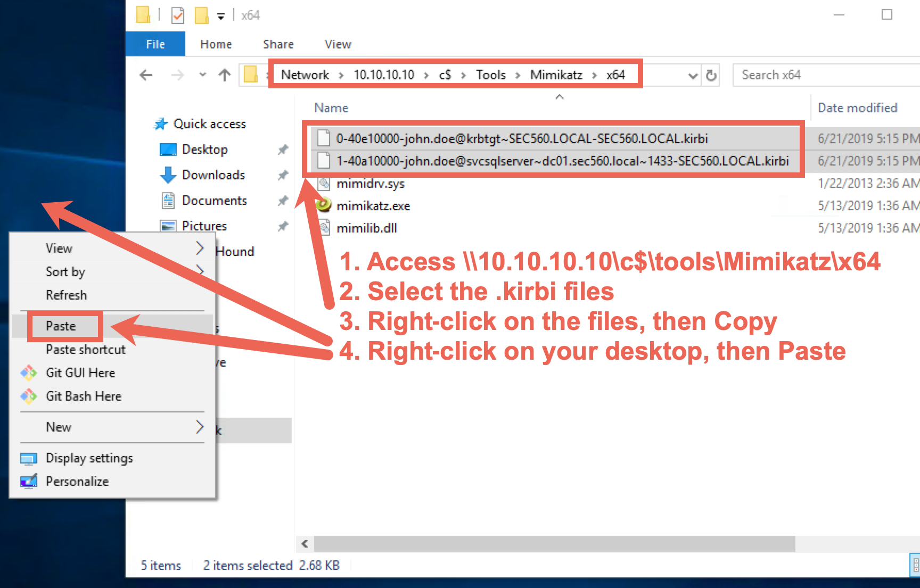This screenshot has height=588, width=920.
Task: Click the Mimikatz breadcrumb in address bar
Action: point(556,75)
